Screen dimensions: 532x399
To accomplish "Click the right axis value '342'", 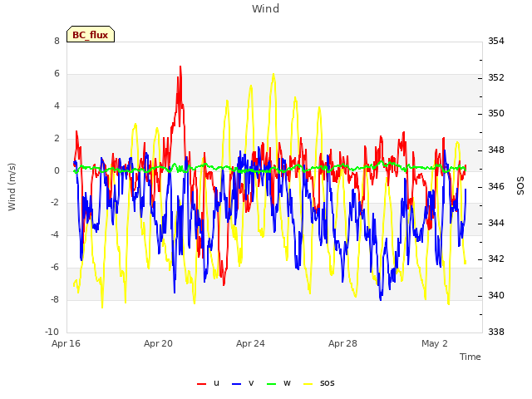I will pyautogui.click(x=496, y=259).
